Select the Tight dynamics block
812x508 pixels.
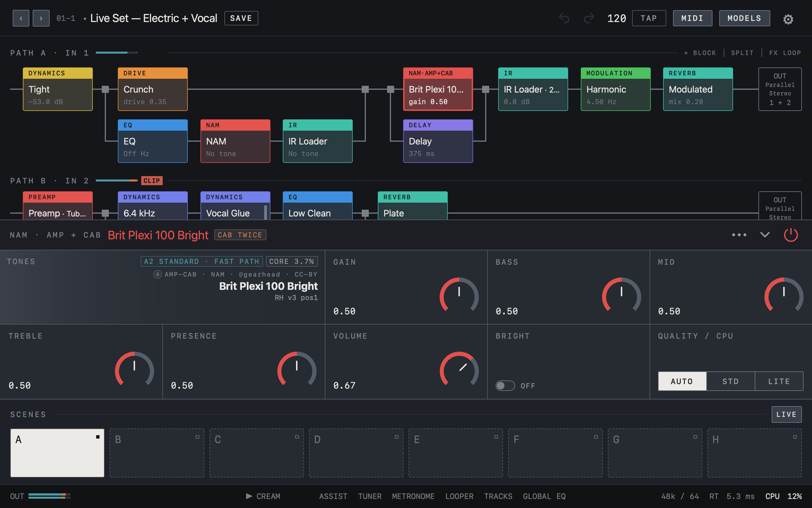(58, 89)
